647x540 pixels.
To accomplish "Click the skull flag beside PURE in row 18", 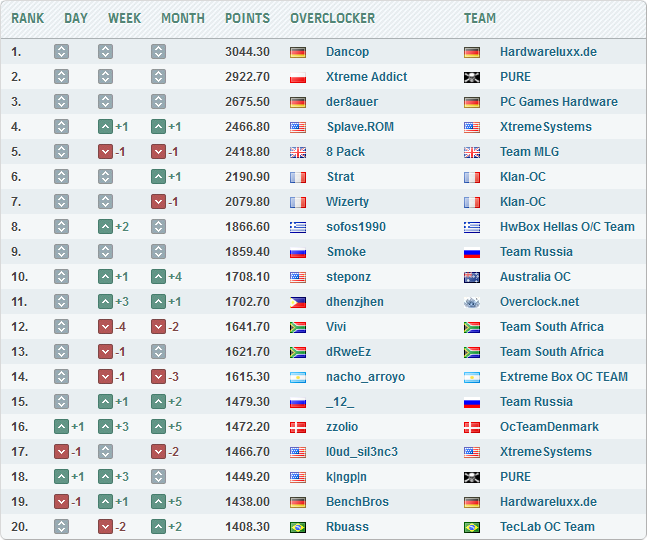I will click(x=472, y=477).
